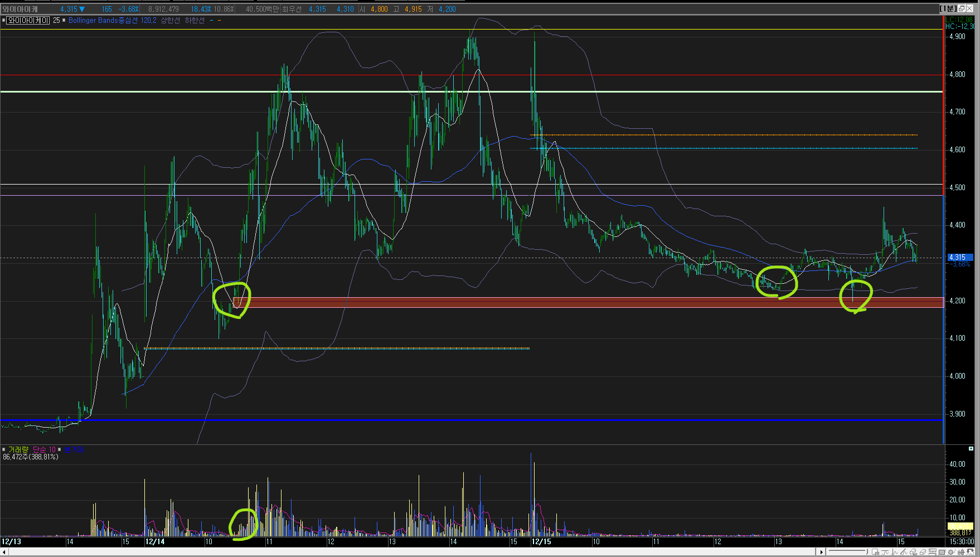980x557 pixels.
Task: Click the open price 4,800 in header
Action: coord(379,9)
